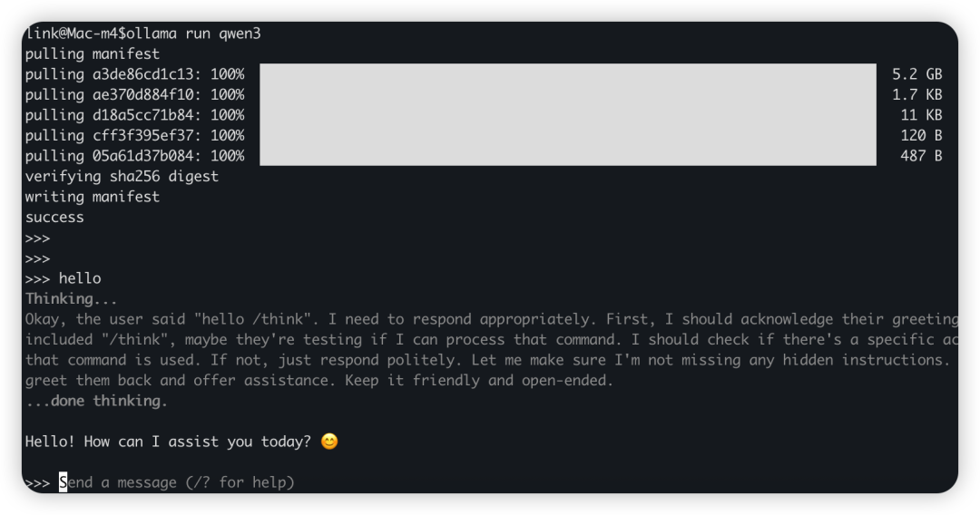Click the smiling emoji after the greeting
The height and width of the screenshot is (515, 980).
pos(329,442)
